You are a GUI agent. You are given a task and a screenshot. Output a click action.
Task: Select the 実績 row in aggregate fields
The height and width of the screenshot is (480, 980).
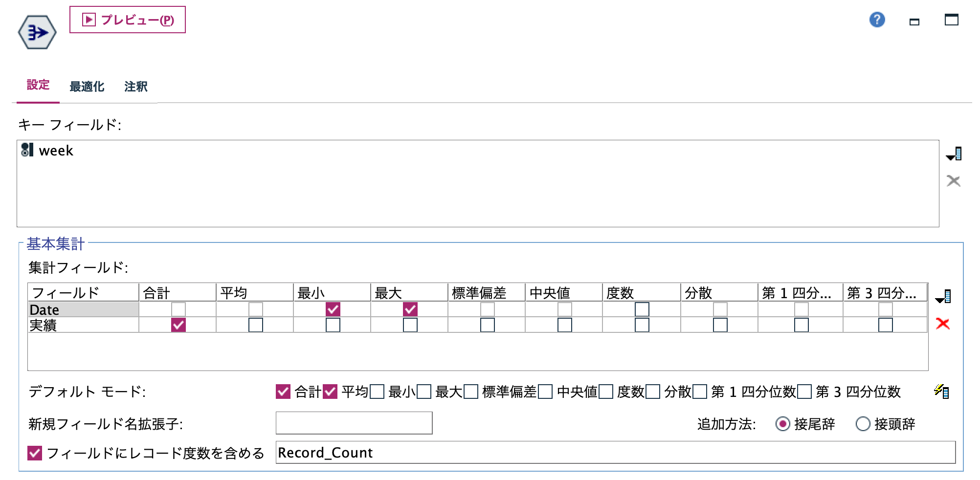click(83, 325)
